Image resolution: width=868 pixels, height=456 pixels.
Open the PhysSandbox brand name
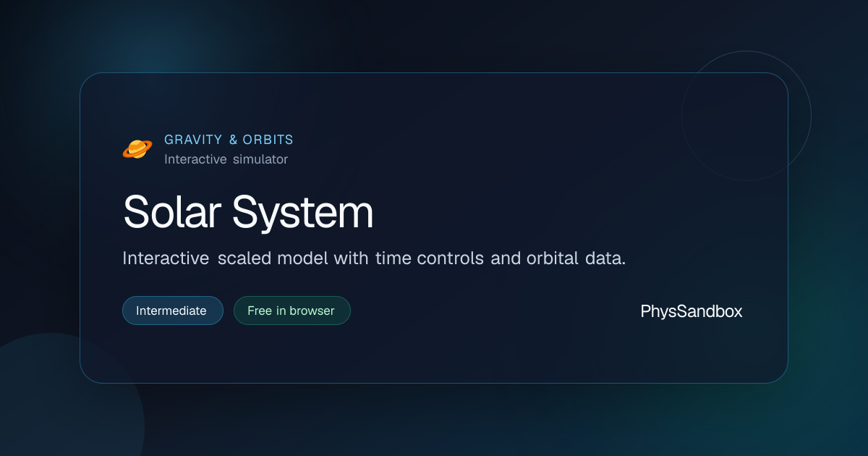pos(692,312)
